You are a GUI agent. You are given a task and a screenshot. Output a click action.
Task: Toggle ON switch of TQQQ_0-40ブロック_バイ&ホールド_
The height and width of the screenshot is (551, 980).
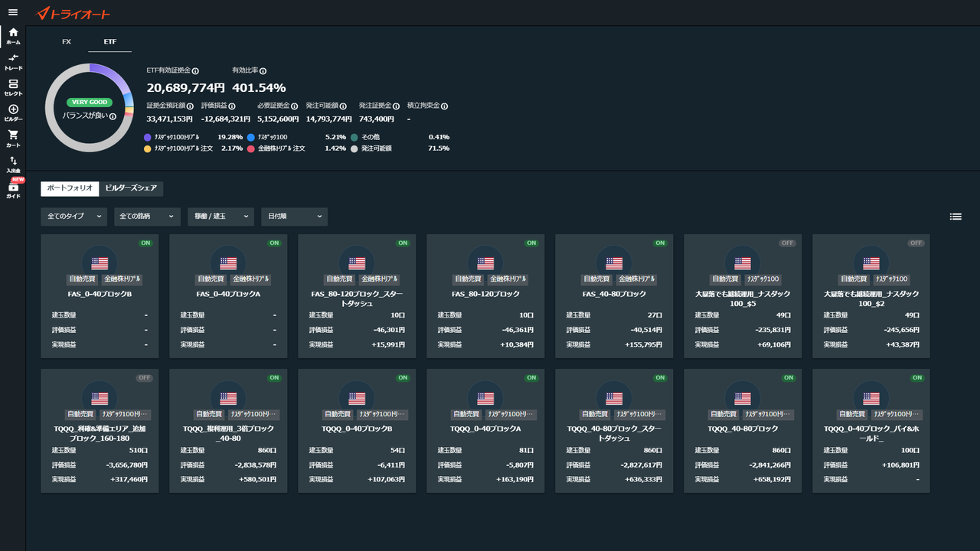coord(917,378)
